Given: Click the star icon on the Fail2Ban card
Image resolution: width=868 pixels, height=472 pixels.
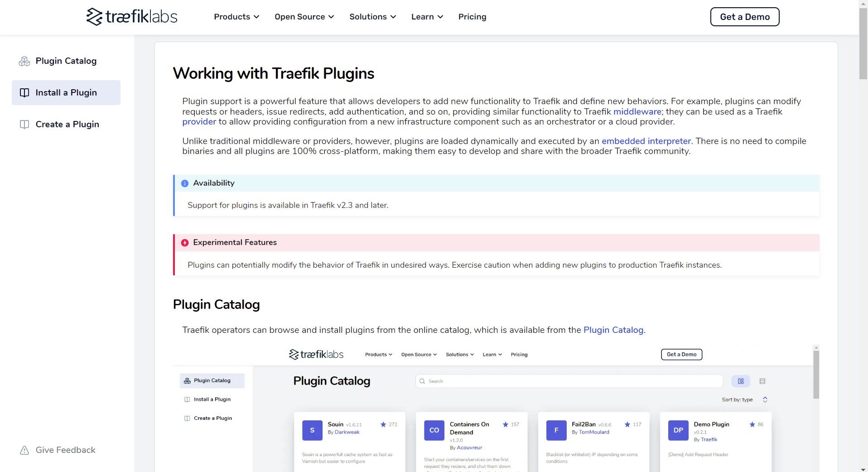Looking at the screenshot, I should 627,424.
